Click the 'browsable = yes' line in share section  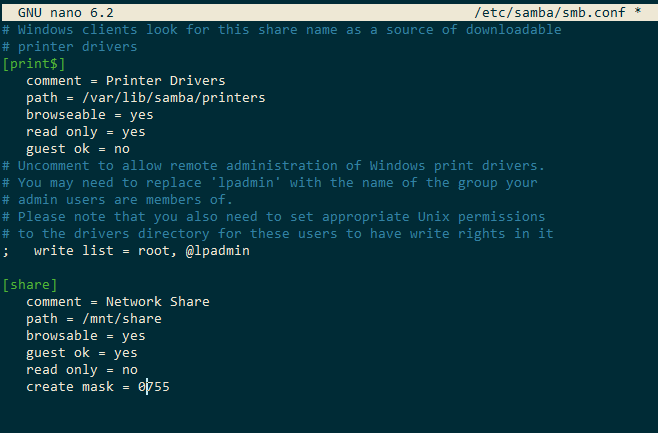[x=86, y=336]
